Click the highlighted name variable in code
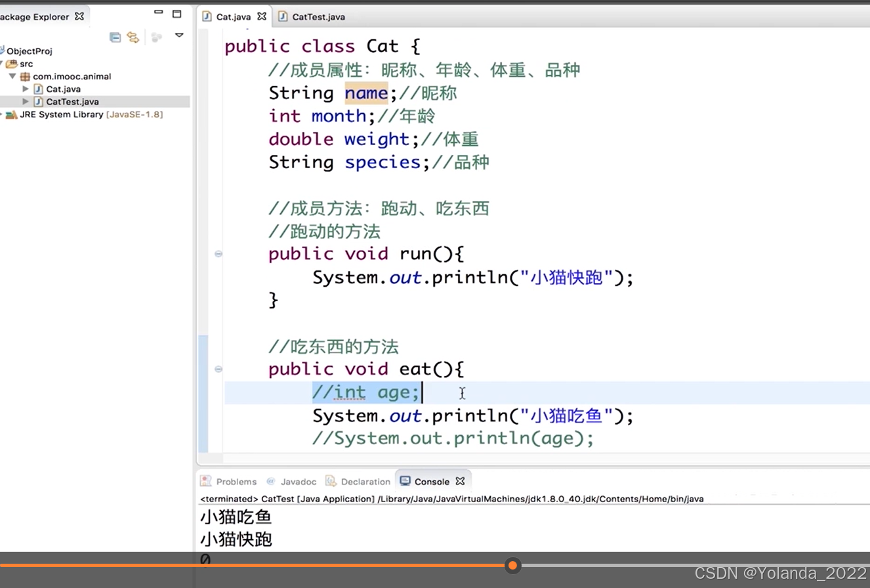This screenshot has height=588, width=870. (x=366, y=93)
